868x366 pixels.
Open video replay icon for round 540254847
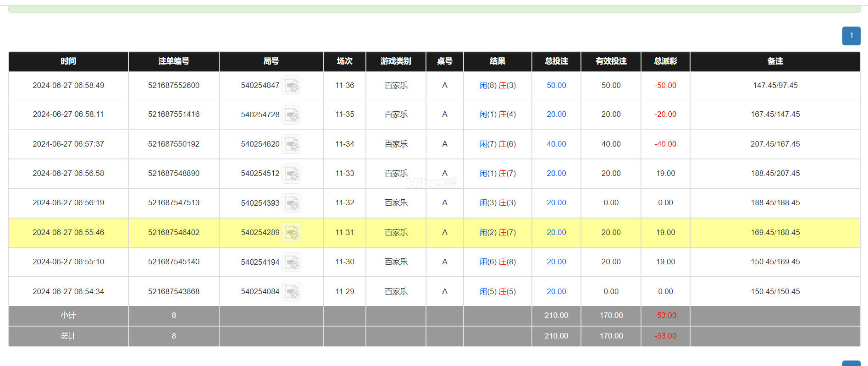[292, 86]
